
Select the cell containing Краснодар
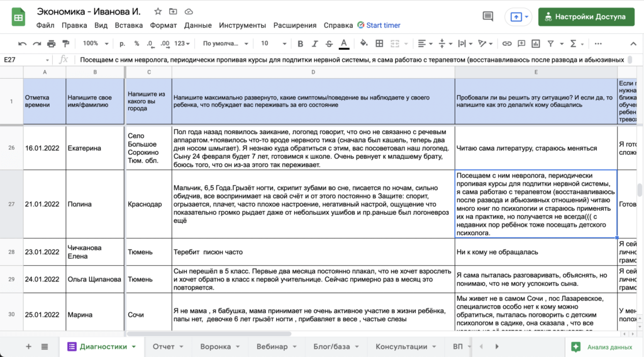(148, 204)
